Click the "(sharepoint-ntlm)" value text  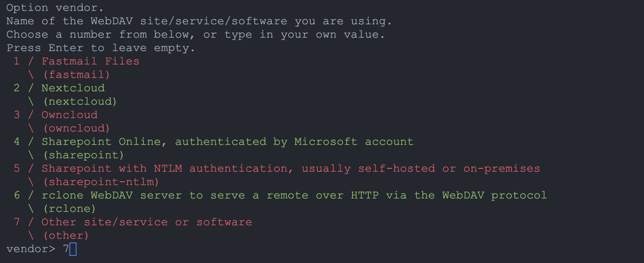(x=101, y=182)
